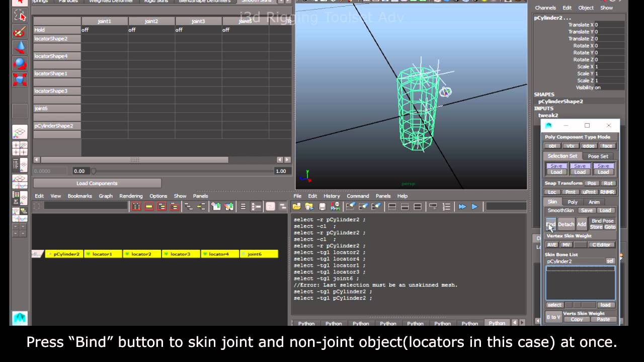Click the save script floppy-disk icon in Script Editor

pyautogui.click(x=323, y=206)
